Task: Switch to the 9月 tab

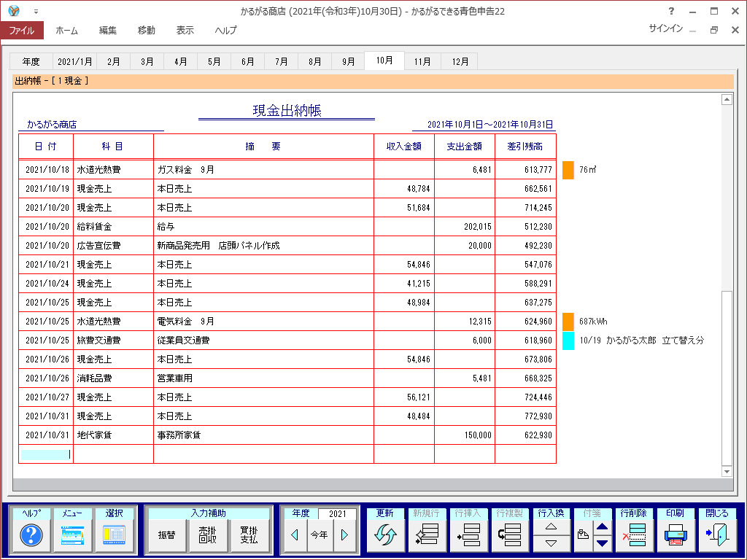Action: point(348,61)
